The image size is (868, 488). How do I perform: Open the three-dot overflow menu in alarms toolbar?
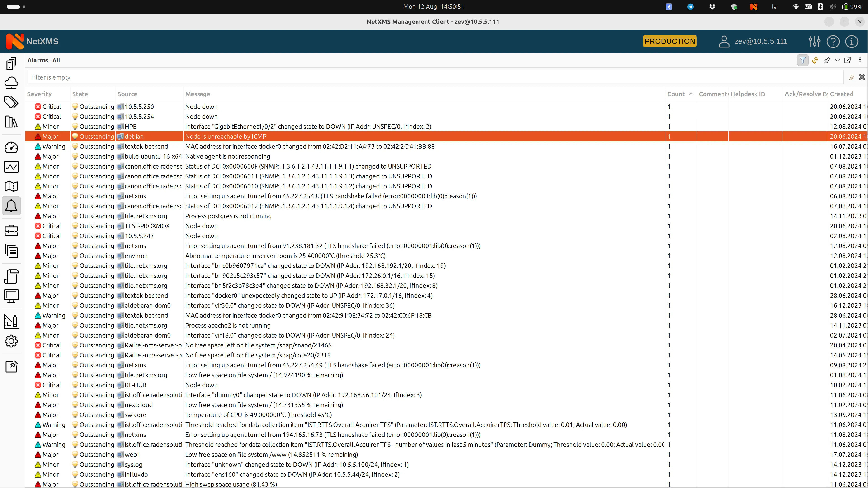[x=860, y=60]
